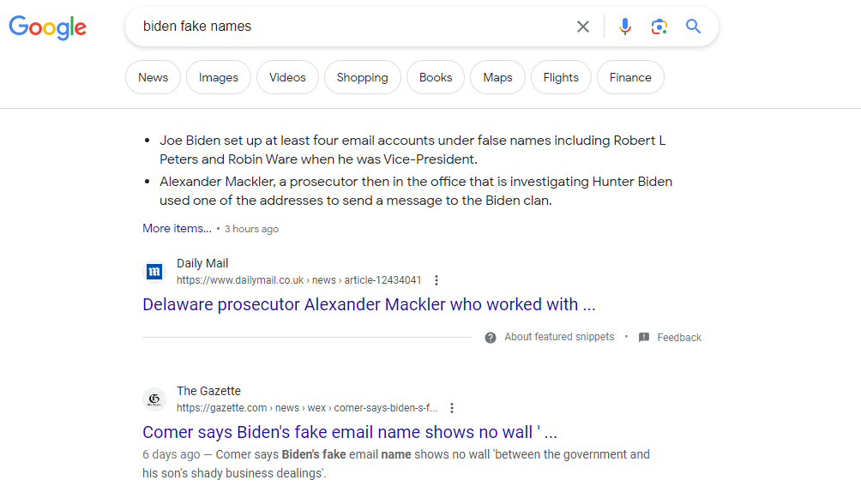
Task: Click the search input field
Action: click(352, 27)
